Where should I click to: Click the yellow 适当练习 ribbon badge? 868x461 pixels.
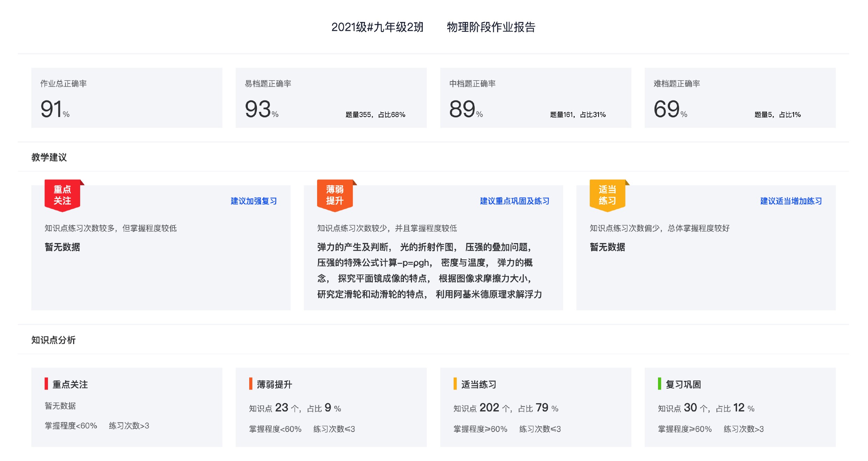[607, 195]
